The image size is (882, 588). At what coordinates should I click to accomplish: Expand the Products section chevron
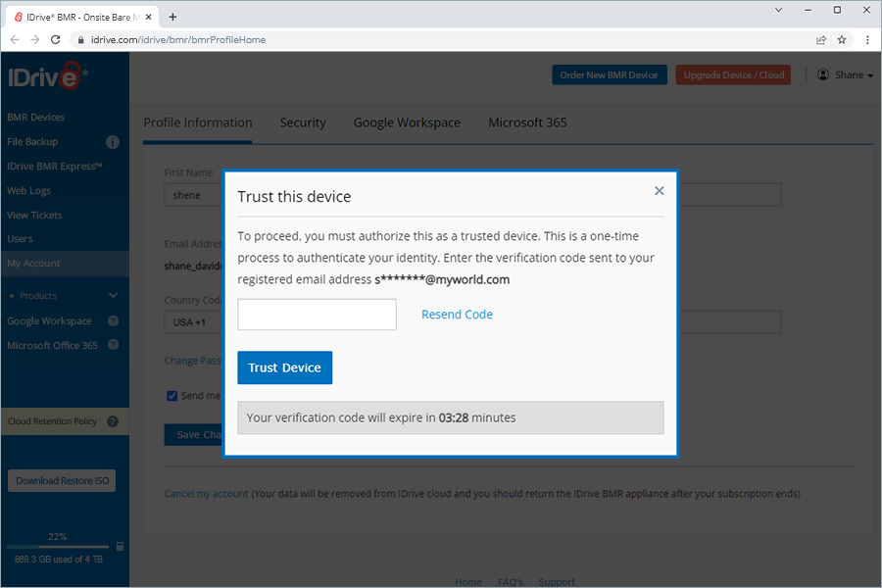point(113,295)
